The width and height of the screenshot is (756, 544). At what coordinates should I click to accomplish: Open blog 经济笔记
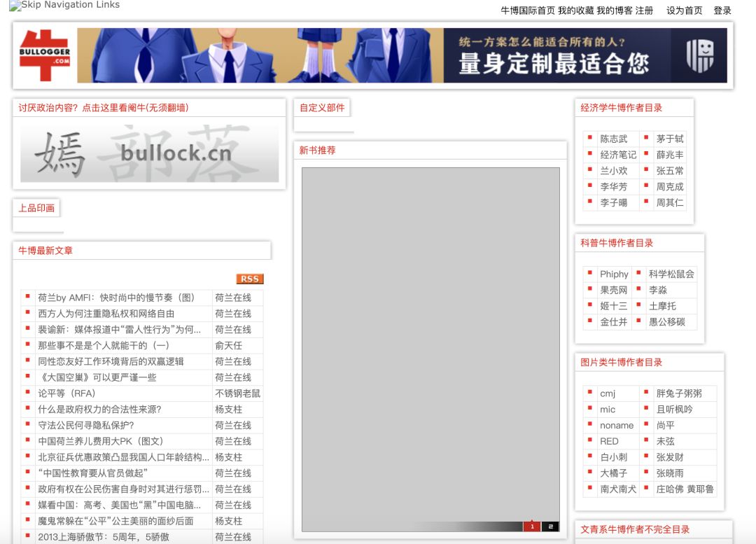[x=618, y=155]
